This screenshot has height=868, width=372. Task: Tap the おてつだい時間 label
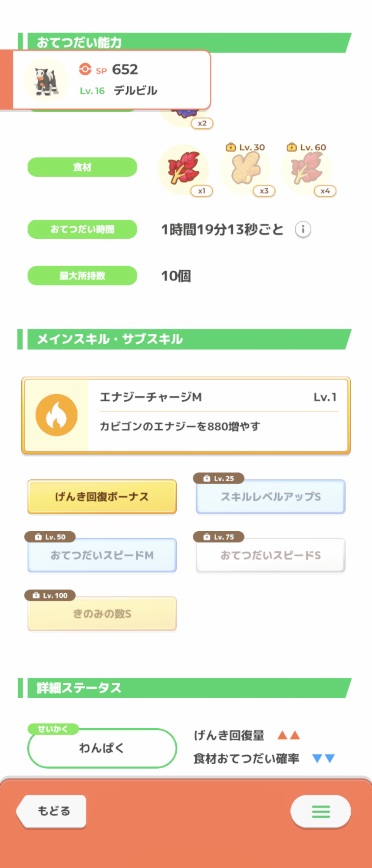(x=82, y=229)
